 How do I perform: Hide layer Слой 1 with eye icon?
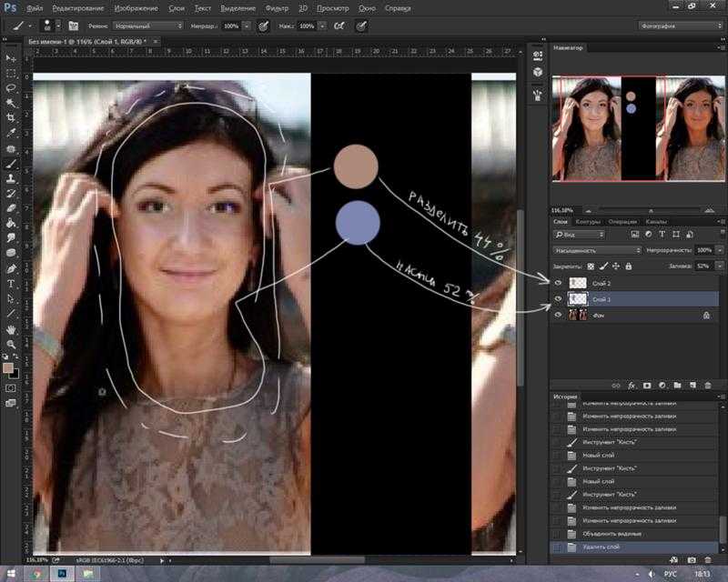558,299
